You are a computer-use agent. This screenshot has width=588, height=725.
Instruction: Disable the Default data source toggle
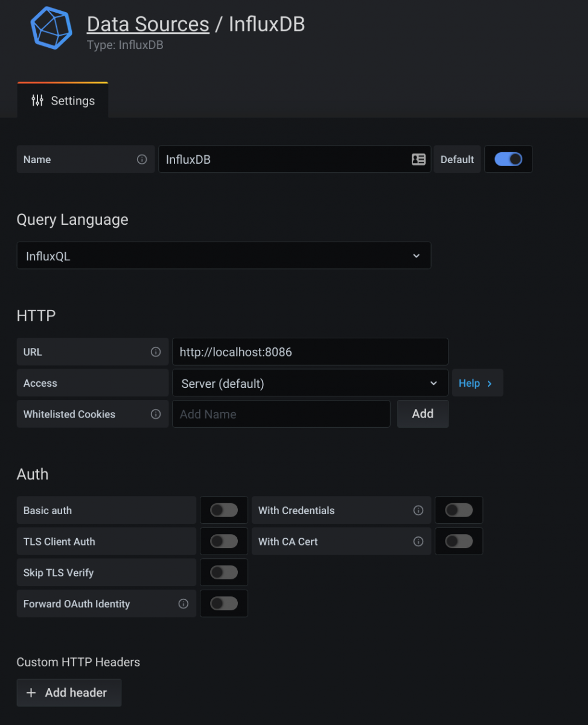point(508,159)
